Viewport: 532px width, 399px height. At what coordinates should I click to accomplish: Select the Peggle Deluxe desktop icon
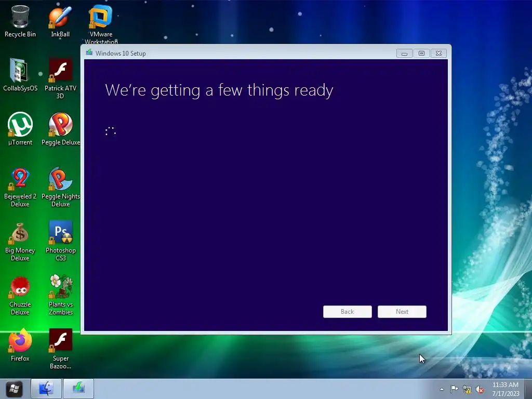click(60, 129)
